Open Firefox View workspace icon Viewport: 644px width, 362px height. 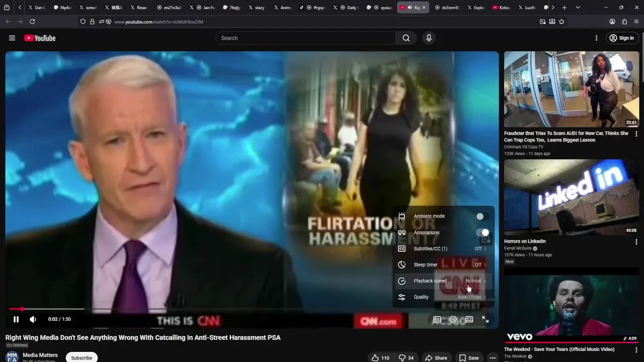pos(7,8)
